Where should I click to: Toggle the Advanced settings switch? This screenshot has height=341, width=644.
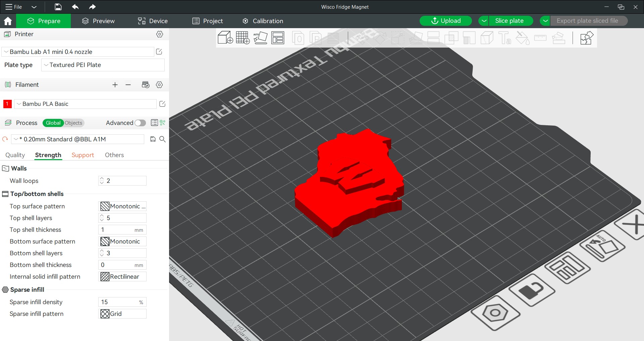click(140, 123)
